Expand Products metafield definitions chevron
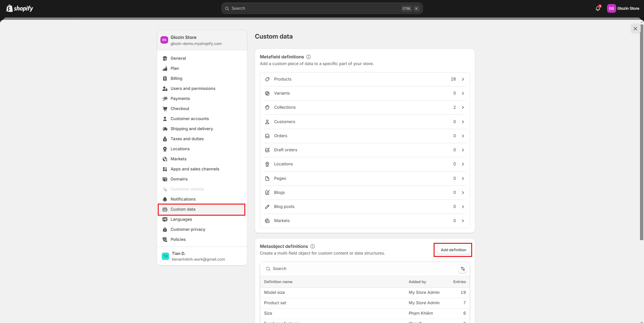The image size is (644, 323). click(463, 79)
